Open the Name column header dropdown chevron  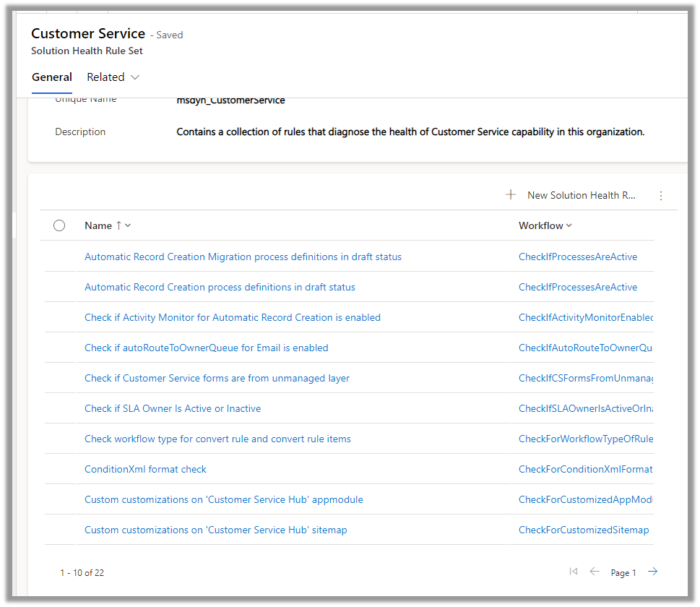128,225
